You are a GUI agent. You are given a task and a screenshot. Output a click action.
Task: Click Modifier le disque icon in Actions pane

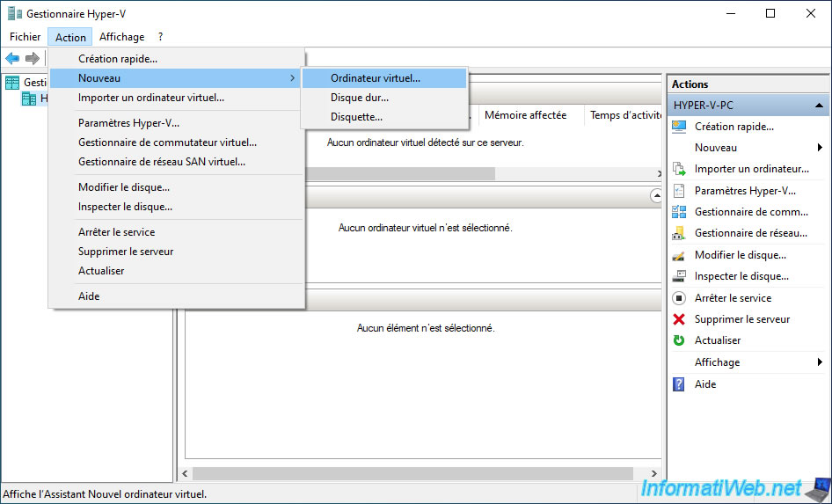click(x=679, y=255)
